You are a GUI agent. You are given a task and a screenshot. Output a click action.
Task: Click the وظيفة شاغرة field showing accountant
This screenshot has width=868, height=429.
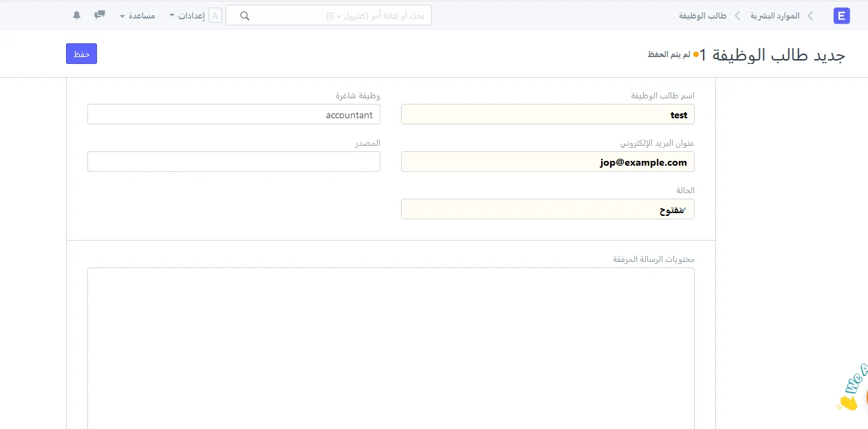[x=234, y=115]
